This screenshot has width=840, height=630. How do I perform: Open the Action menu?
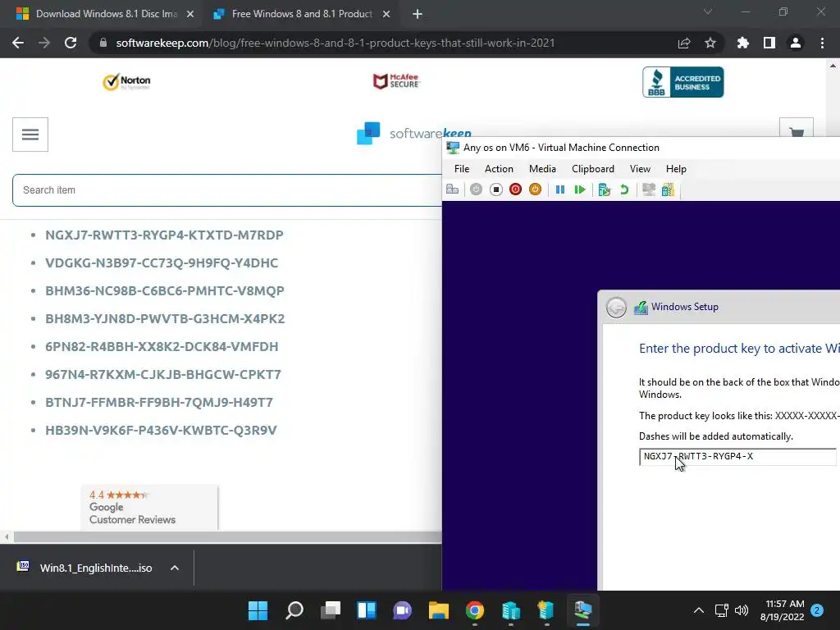click(x=499, y=169)
